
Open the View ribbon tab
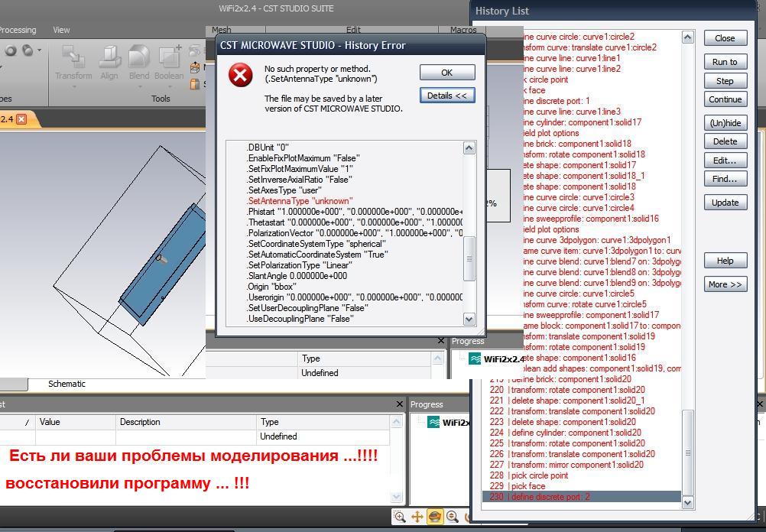61,30
